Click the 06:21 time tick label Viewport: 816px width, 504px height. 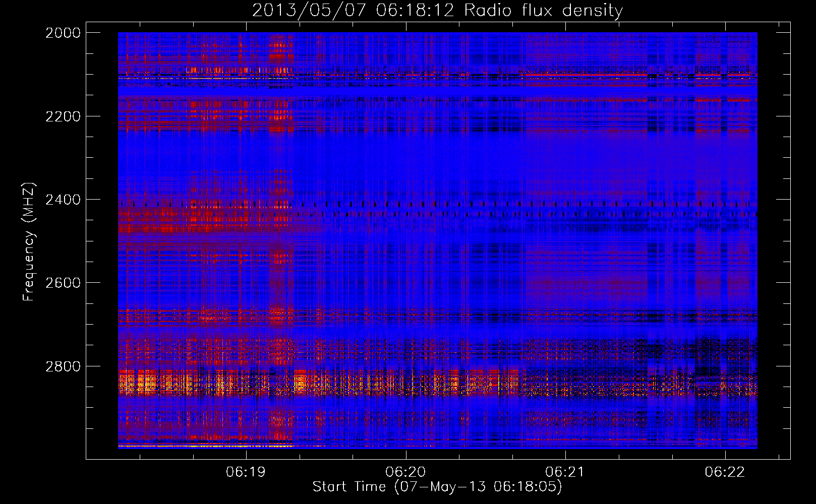click(565, 472)
